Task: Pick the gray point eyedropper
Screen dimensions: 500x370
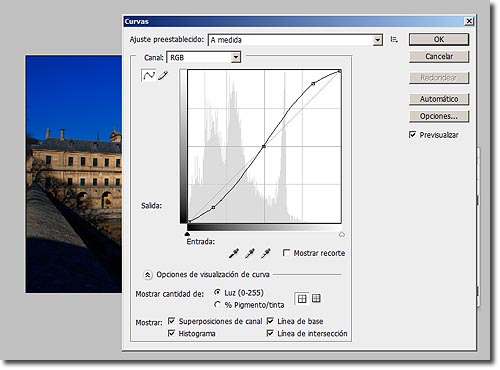Action: (x=250, y=254)
